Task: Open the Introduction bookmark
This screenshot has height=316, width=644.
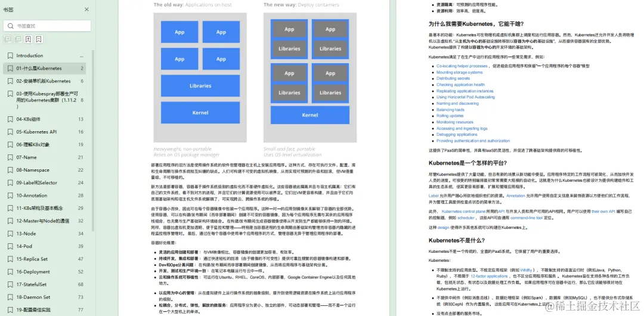Action: tap(44, 55)
